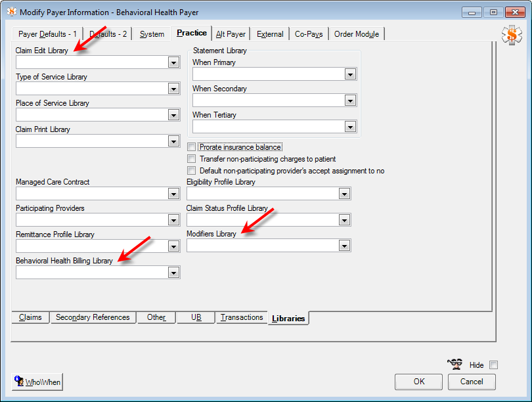The image size is (532, 402).
Task: Select the Other sub-tab
Action: tap(156, 317)
